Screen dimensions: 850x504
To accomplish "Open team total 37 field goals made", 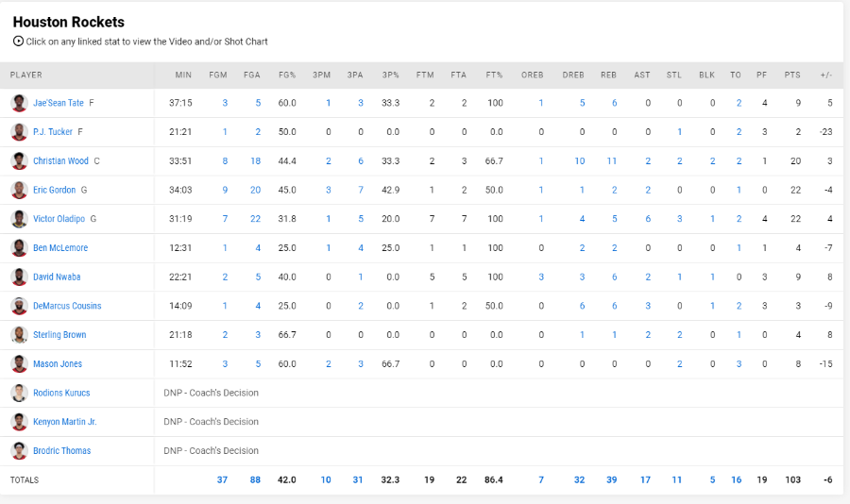I will pos(222,479).
